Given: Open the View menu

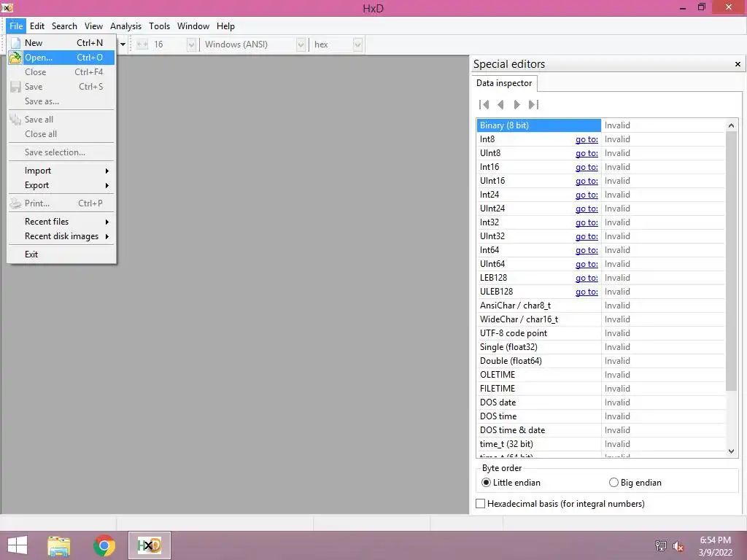Looking at the screenshot, I should (94, 26).
